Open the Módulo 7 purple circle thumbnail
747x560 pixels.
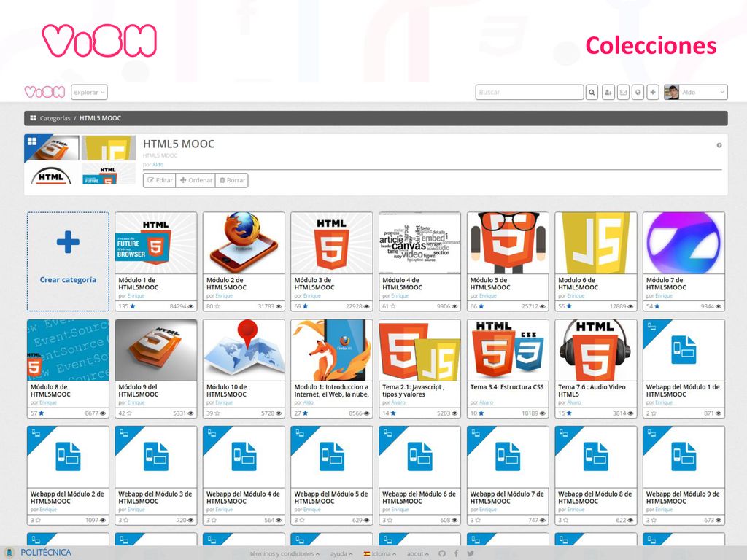[x=684, y=243]
